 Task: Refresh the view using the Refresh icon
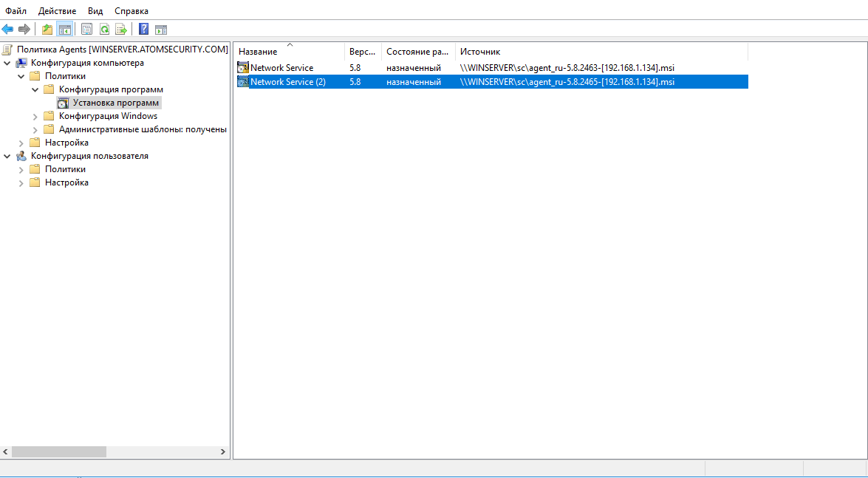[x=105, y=29]
